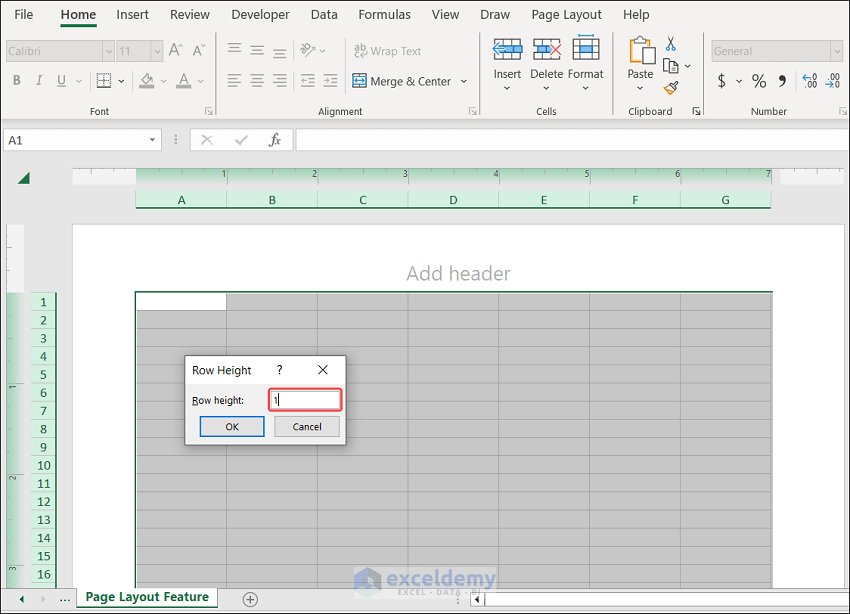Click the Select All triangle corner

23,178
